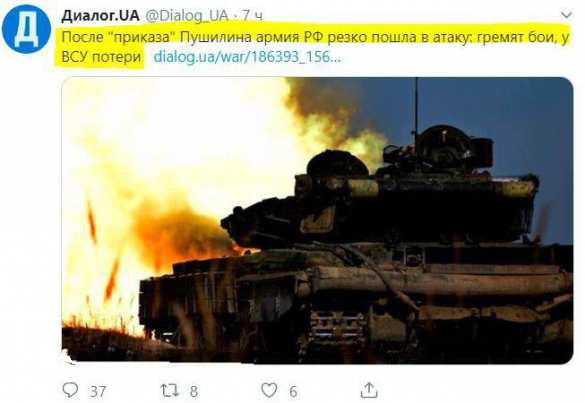Viewport: 585px width, 403px height.
Task: Click the share upload icon
Action: [x=369, y=390]
